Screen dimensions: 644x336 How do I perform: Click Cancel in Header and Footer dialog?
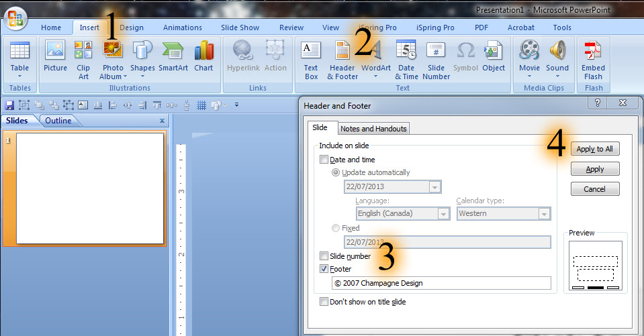pos(595,189)
